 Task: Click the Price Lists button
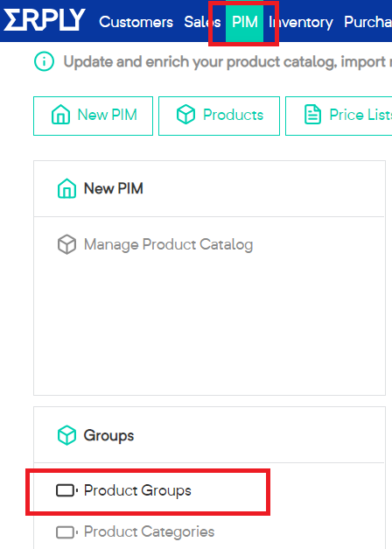(339, 116)
